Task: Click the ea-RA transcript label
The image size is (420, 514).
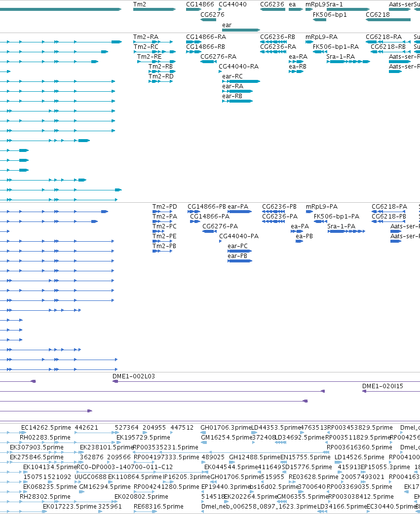Action: [x=298, y=56]
